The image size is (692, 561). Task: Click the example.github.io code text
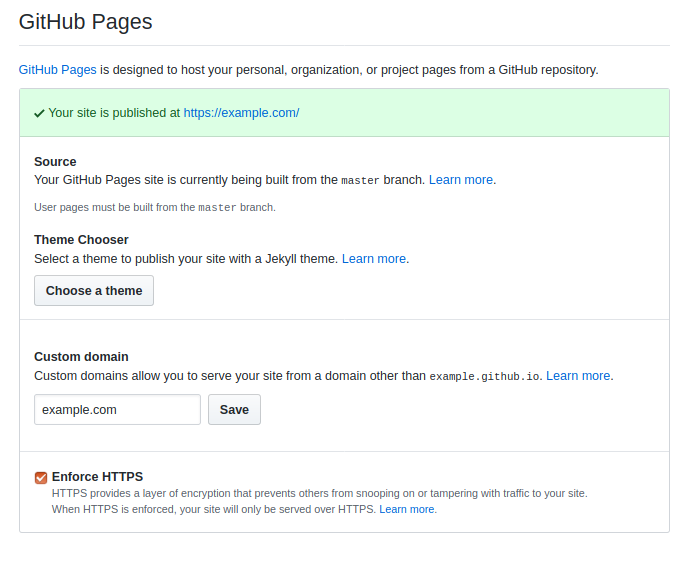click(484, 377)
